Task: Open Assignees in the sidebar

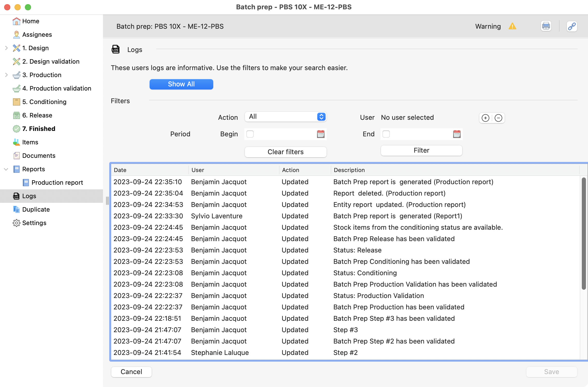Action: coord(37,35)
